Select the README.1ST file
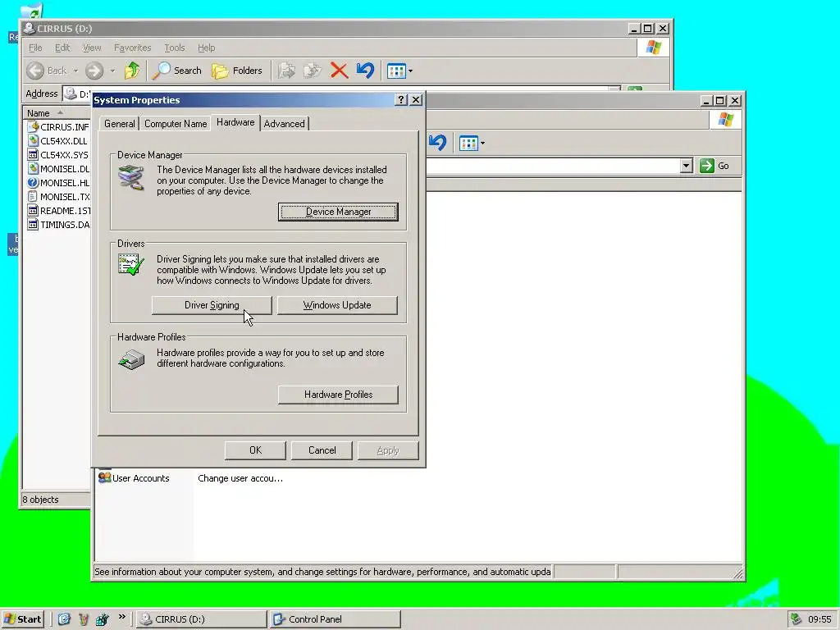Image resolution: width=840 pixels, height=630 pixels. (x=59, y=211)
